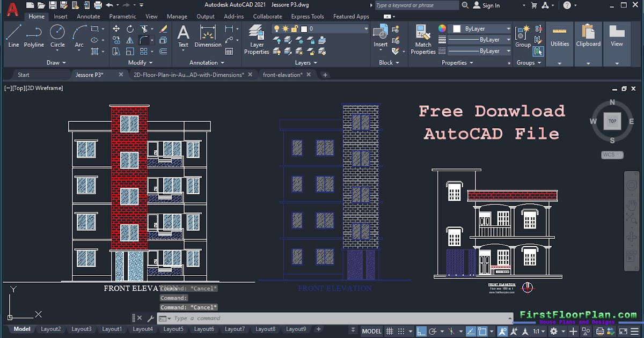Toggle MODEL space button in status bar
644x338 pixels.
[371, 332]
